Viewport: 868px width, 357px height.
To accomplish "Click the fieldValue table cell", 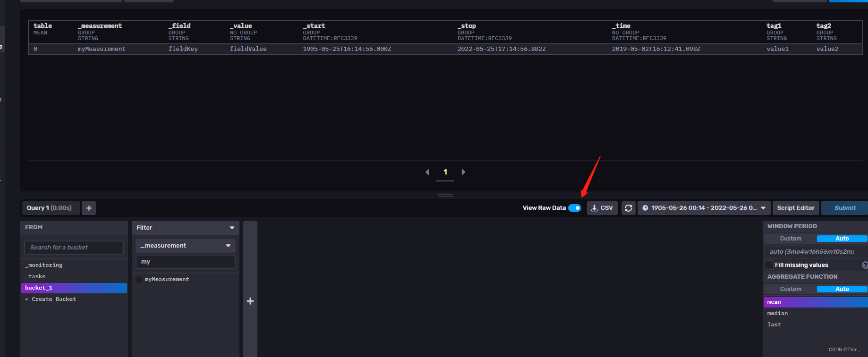I will point(248,49).
